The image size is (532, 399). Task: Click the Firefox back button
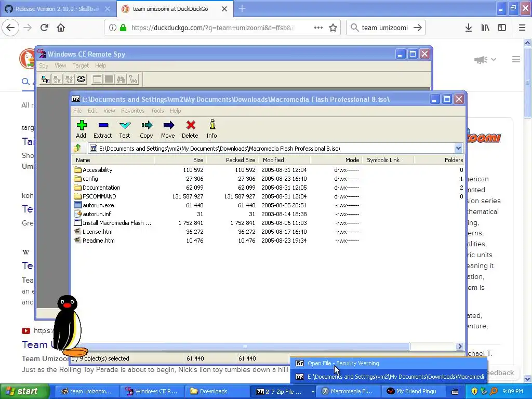pyautogui.click(x=10, y=28)
